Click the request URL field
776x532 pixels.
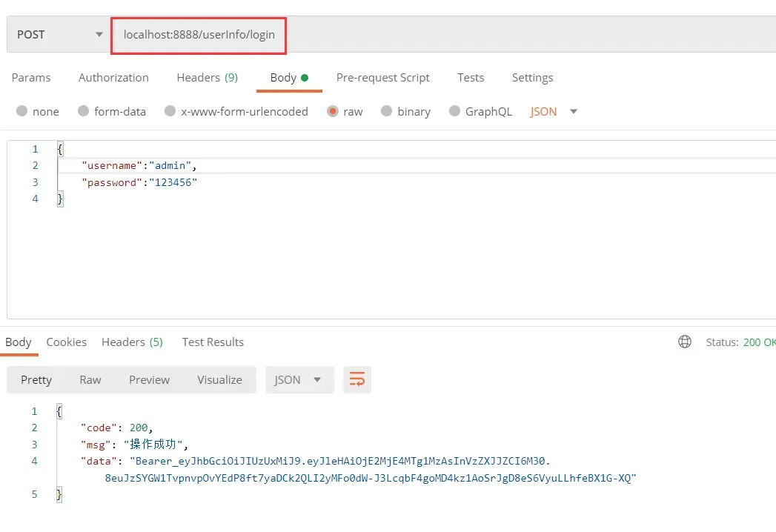(198, 34)
